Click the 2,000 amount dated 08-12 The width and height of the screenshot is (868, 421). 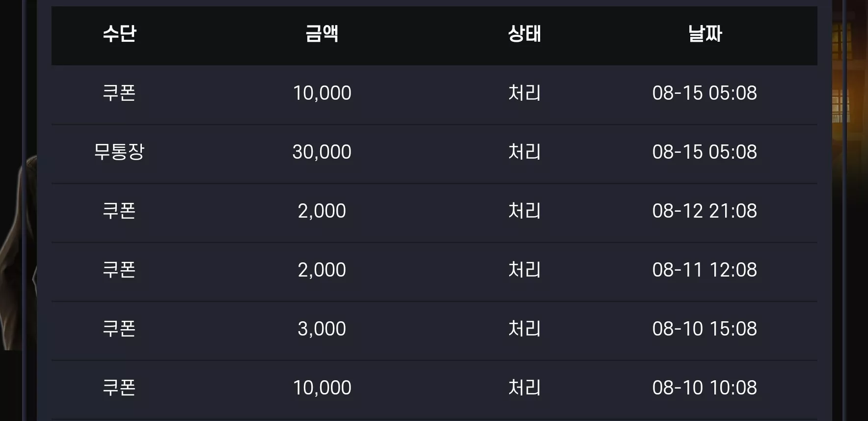[322, 211]
